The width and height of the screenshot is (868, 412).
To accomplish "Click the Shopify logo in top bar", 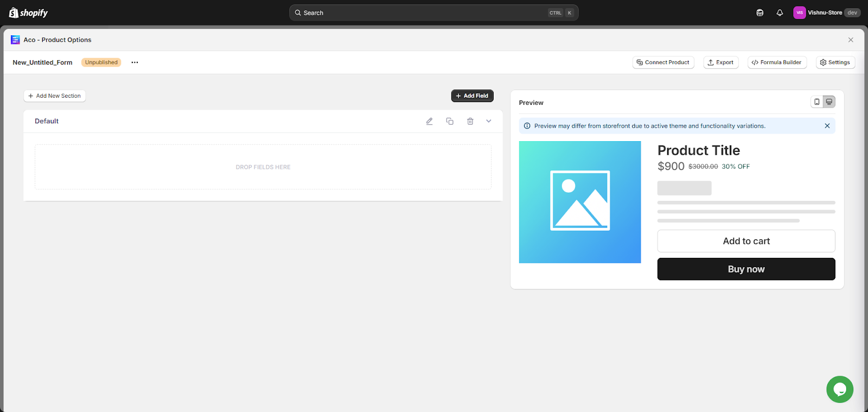I will tap(29, 12).
